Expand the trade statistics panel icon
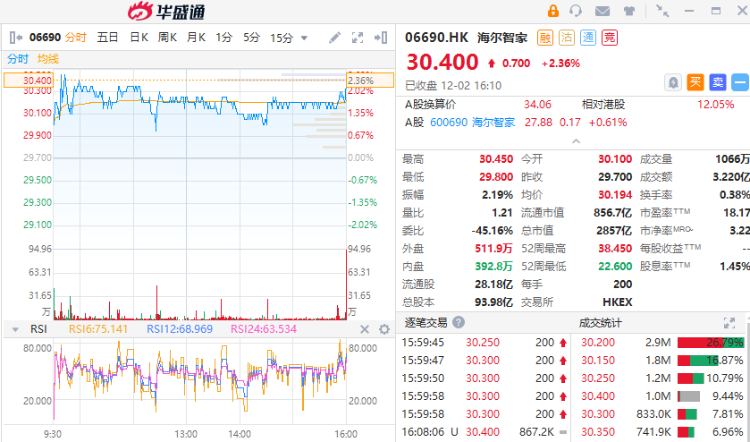Screen dimensions: 750x442 [729, 323]
